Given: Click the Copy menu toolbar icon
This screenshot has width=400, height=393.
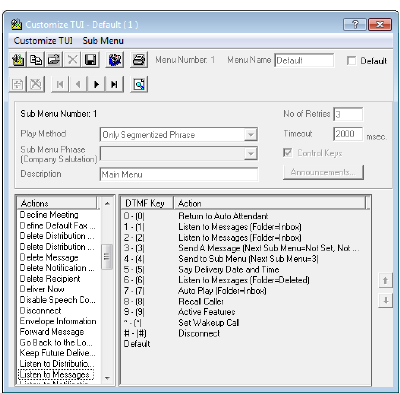Looking at the screenshot, I should pyautogui.click(x=36, y=60).
